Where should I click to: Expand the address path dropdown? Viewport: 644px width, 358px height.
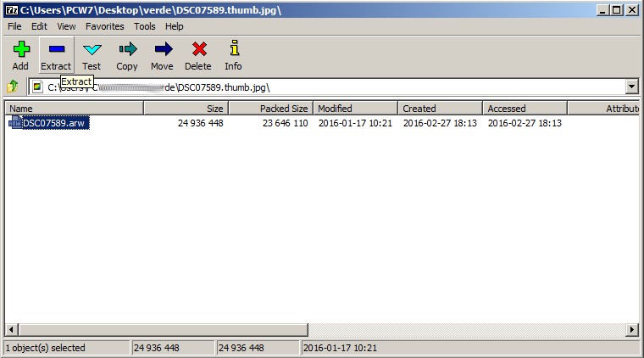631,87
